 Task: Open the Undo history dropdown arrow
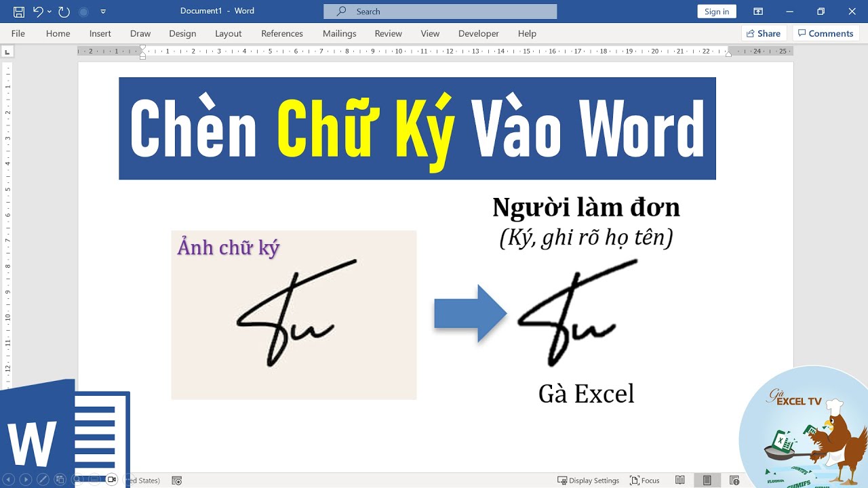tap(49, 12)
